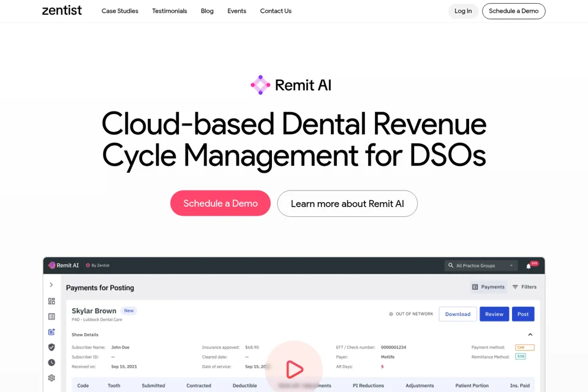
Task: Click the Tooth column header
Action: click(x=114, y=386)
